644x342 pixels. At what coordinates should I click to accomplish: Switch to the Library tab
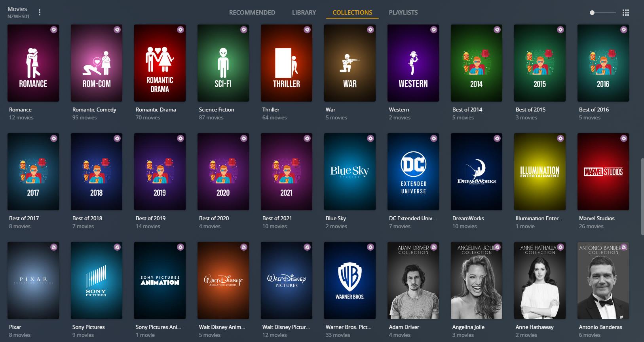pyautogui.click(x=304, y=13)
